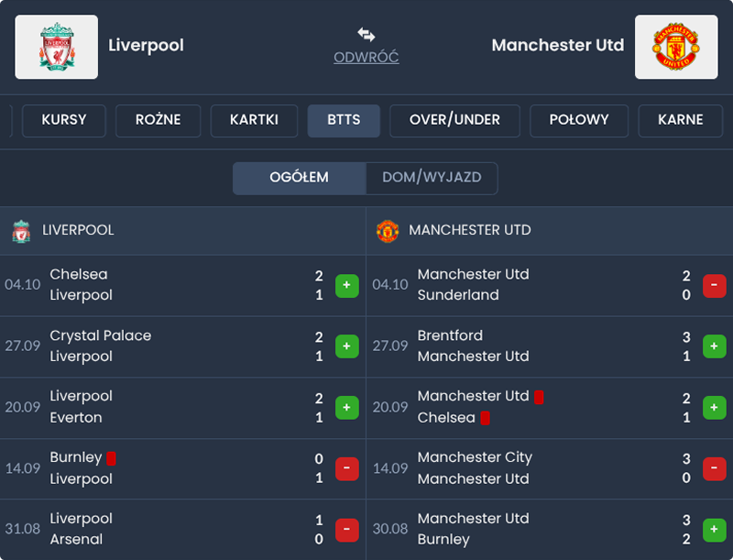Click red minus badge for Liverpool vs Arsenal
This screenshot has width=733, height=560.
pyautogui.click(x=347, y=529)
